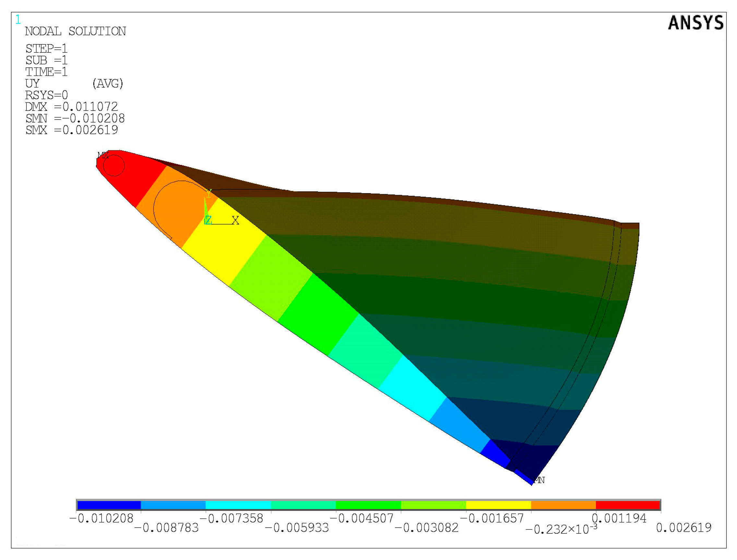
Task: Click the MX maximum marker on the model
Action: pyautogui.click(x=103, y=155)
